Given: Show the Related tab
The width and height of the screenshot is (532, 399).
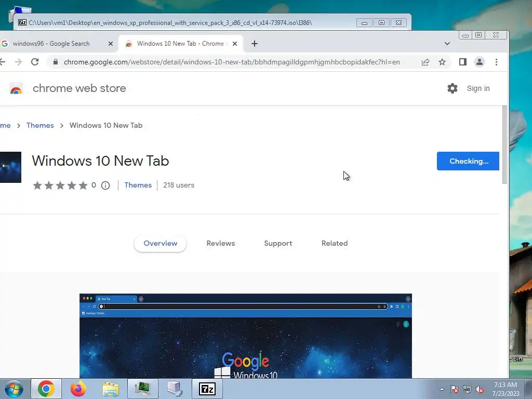Looking at the screenshot, I should (335, 243).
